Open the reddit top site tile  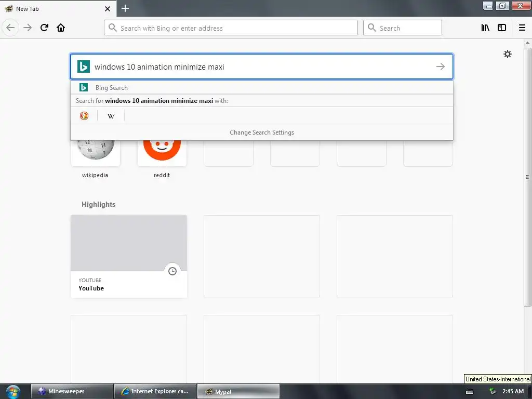click(x=162, y=153)
